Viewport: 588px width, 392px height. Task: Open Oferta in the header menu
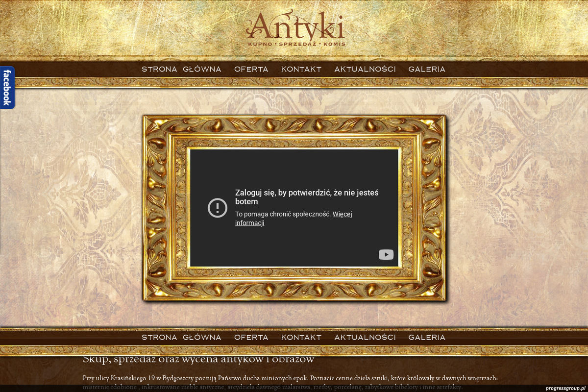click(x=251, y=69)
